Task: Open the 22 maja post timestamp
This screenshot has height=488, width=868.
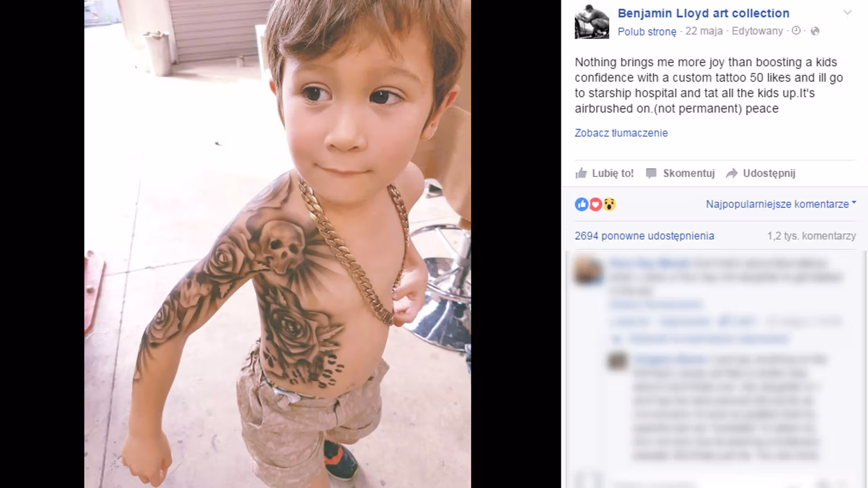Action: (x=704, y=31)
